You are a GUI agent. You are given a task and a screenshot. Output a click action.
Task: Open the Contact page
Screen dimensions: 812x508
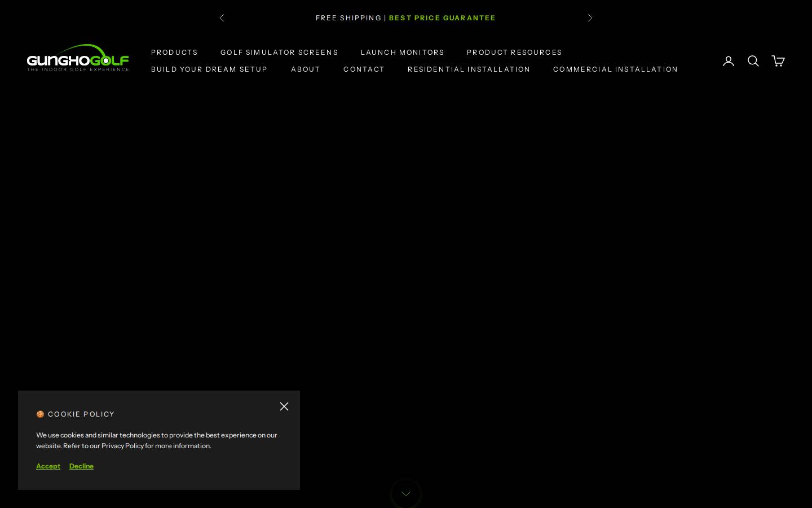point(364,69)
